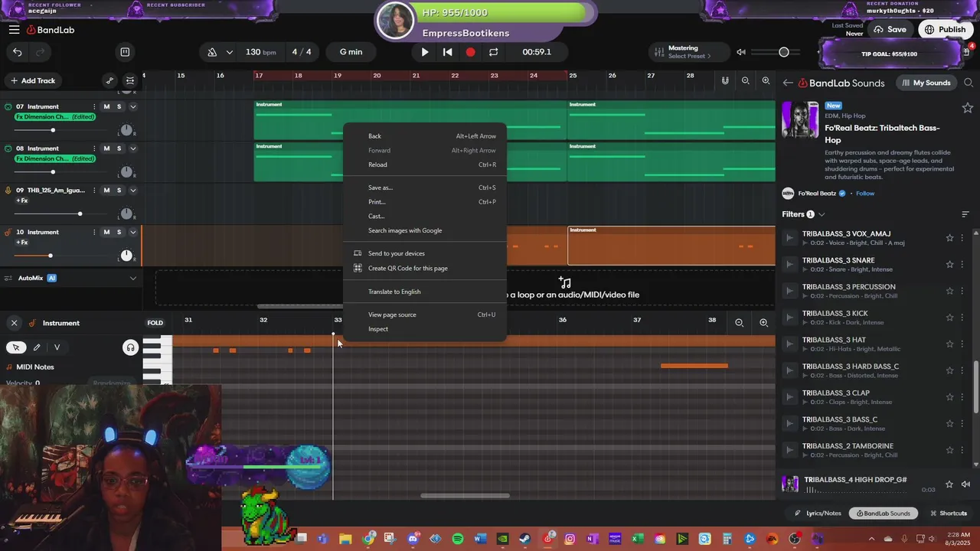Solo track 08 Instrument
980x551 pixels.
(119, 148)
